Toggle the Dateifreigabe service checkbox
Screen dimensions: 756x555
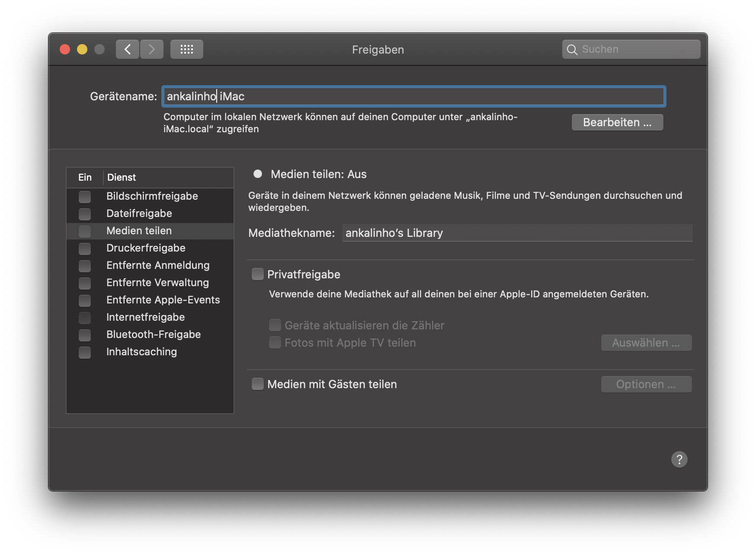(x=85, y=214)
